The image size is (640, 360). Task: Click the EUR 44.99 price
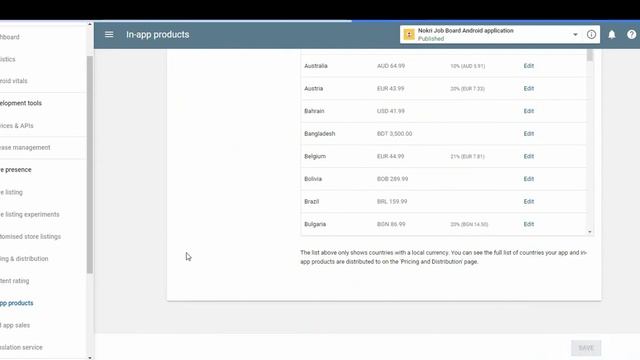coord(391,156)
